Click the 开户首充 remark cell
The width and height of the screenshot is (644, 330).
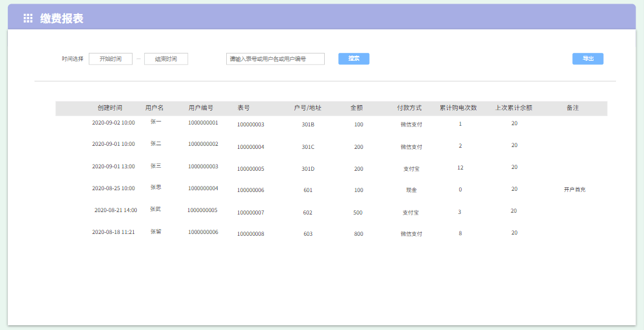(x=574, y=190)
